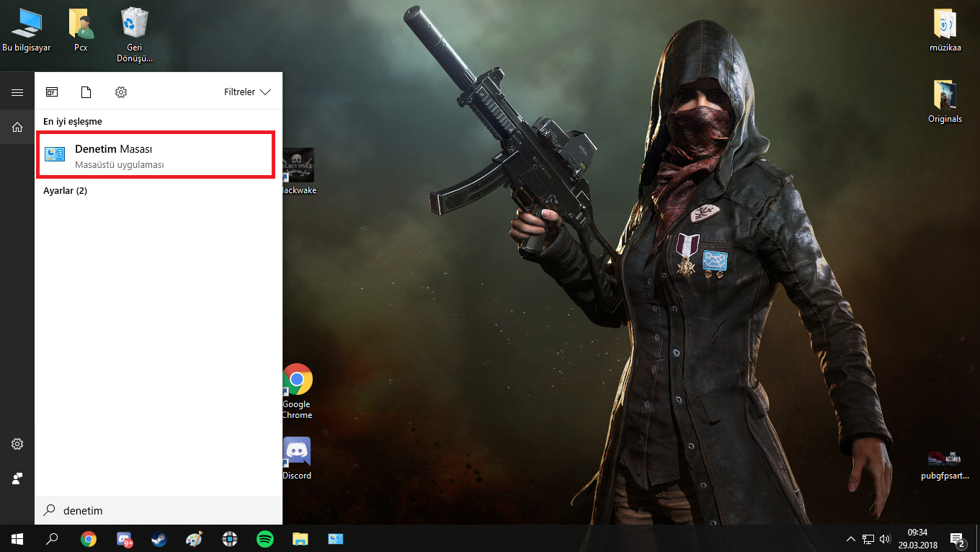Screen dimensions: 980x552
Task: Open the round grid app icon on taskbar
Action: 230,538
